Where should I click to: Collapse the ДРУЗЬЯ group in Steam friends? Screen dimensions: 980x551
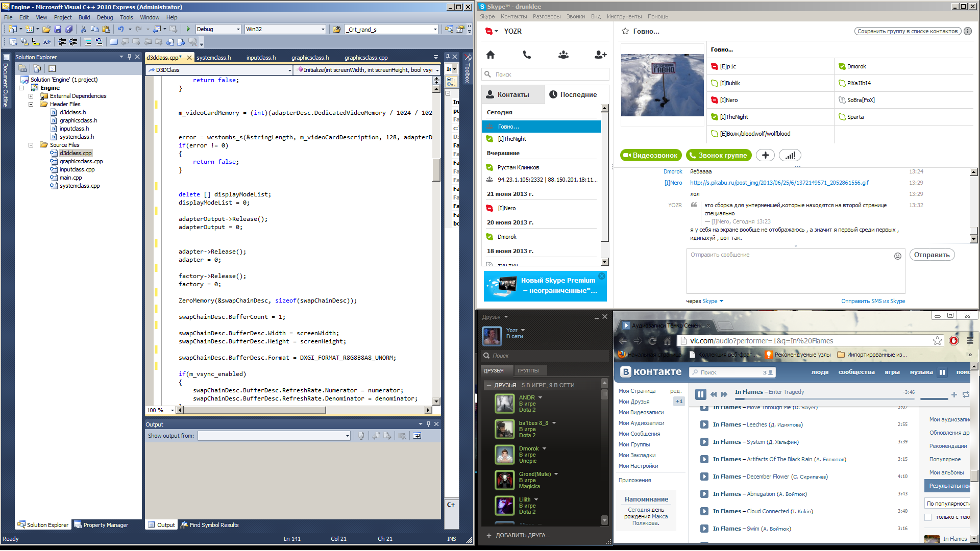(488, 385)
